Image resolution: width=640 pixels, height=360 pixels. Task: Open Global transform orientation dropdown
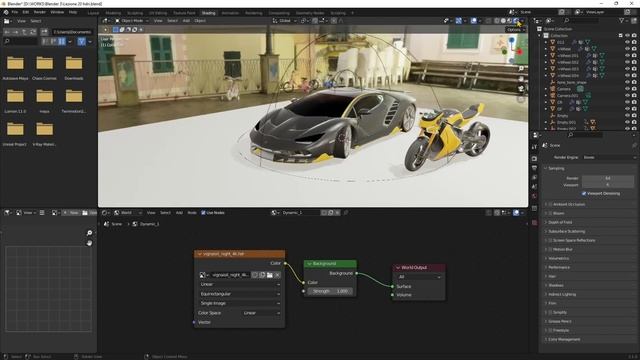(285, 21)
